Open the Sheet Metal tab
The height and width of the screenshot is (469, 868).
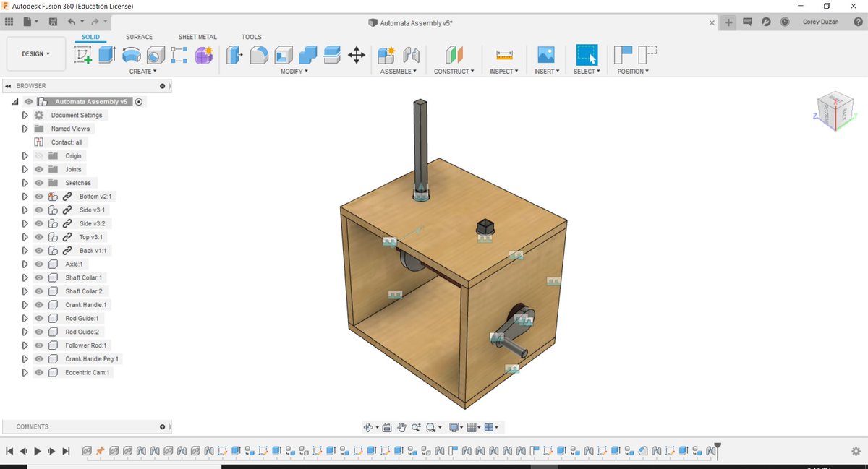pos(197,37)
